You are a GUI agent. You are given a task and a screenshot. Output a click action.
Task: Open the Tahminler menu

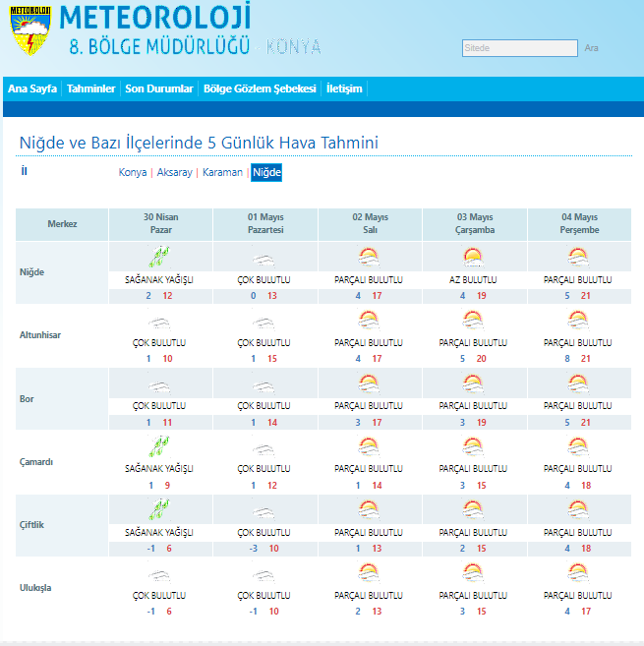click(90, 88)
